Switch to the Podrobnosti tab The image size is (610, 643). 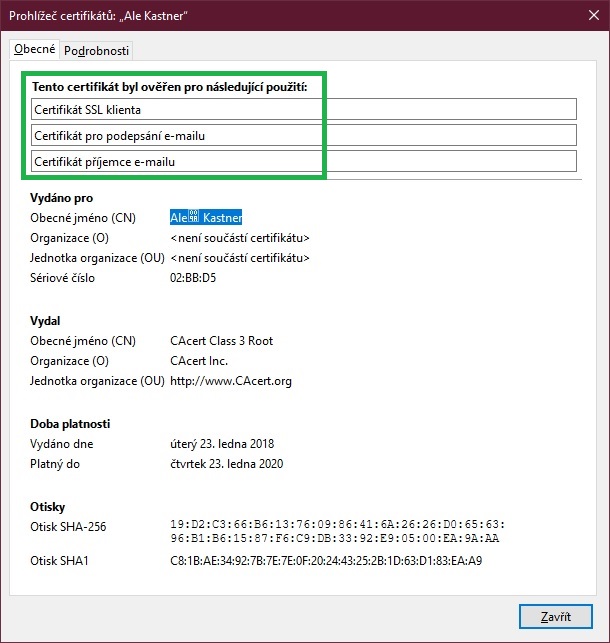[x=97, y=51]
